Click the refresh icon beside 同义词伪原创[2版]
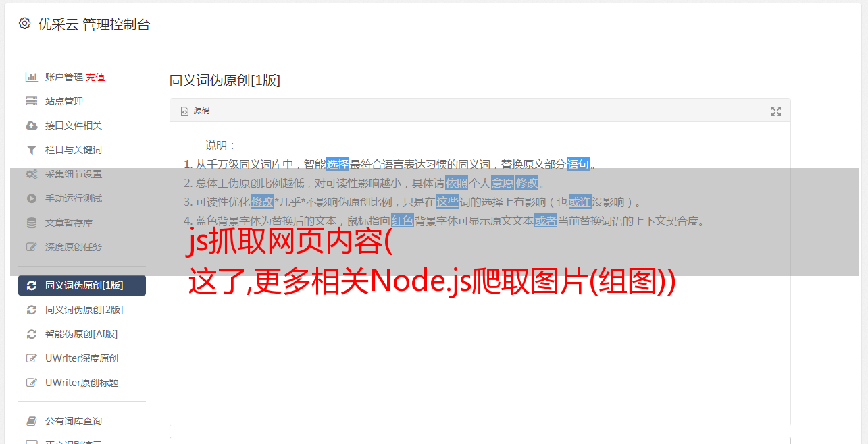The width and height of the screenshot is (868, 444). (31, 310)
